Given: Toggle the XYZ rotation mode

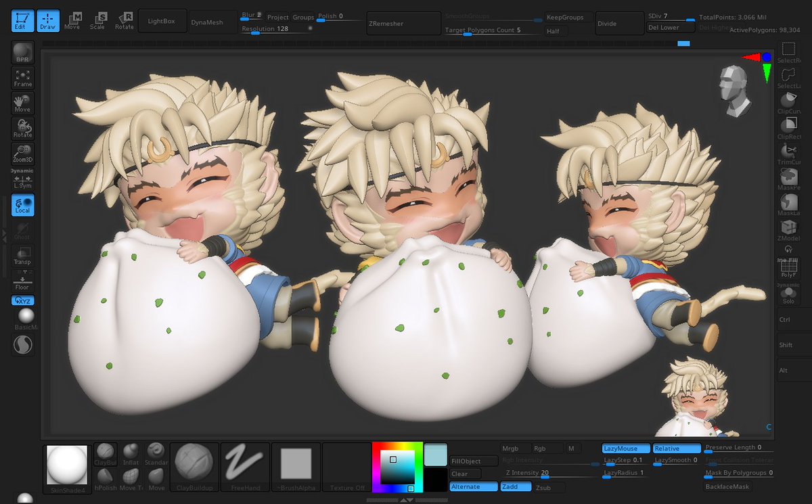Looking at the screenshot, I should click(x=23, y=300).
